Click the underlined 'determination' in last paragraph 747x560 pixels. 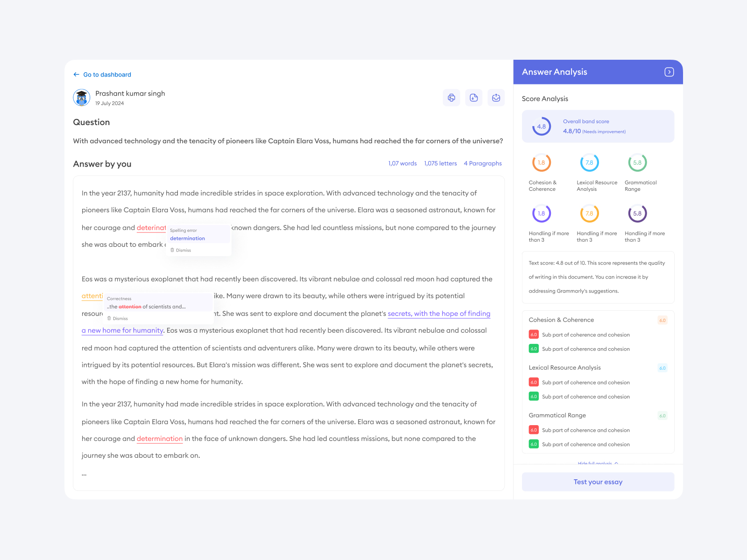(x=160, y=439)
